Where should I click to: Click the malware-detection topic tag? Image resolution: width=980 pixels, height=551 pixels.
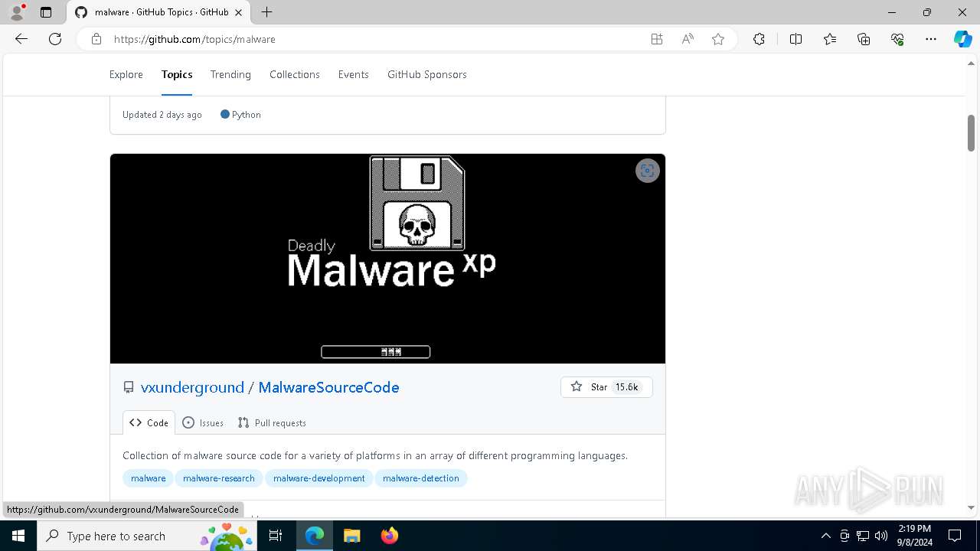[x=421, y=478]
